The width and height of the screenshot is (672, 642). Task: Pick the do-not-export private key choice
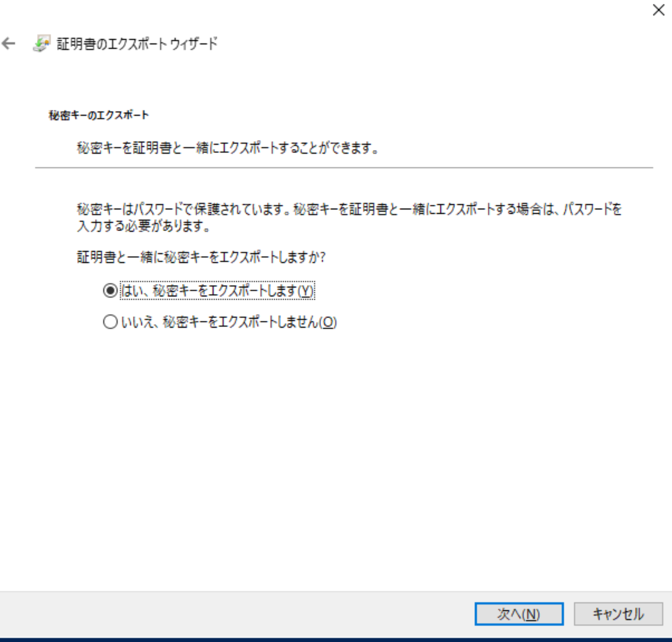pyautogui.click(x=110, y=322)
